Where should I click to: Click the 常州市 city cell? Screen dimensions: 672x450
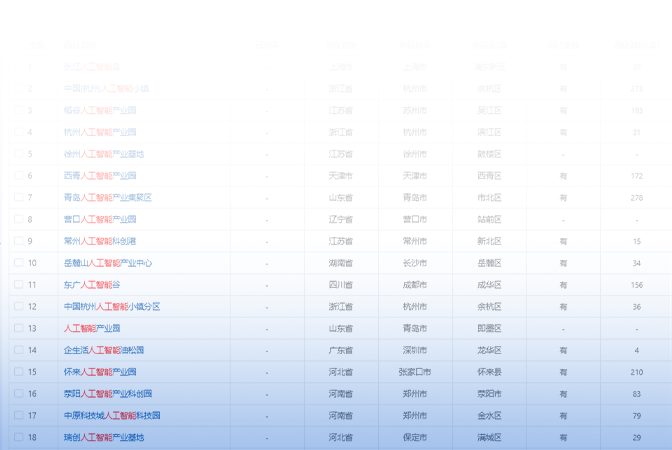tap(415, 241)
